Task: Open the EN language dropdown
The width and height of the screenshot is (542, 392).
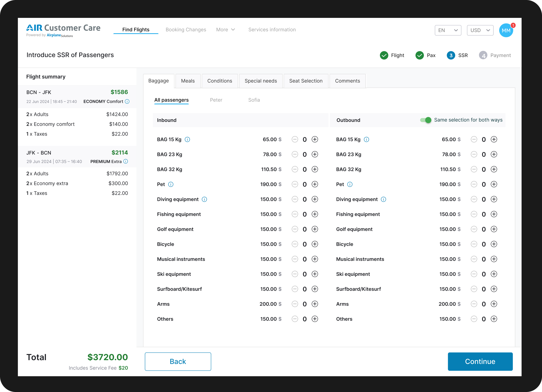Action: click(x=448, y=30)
